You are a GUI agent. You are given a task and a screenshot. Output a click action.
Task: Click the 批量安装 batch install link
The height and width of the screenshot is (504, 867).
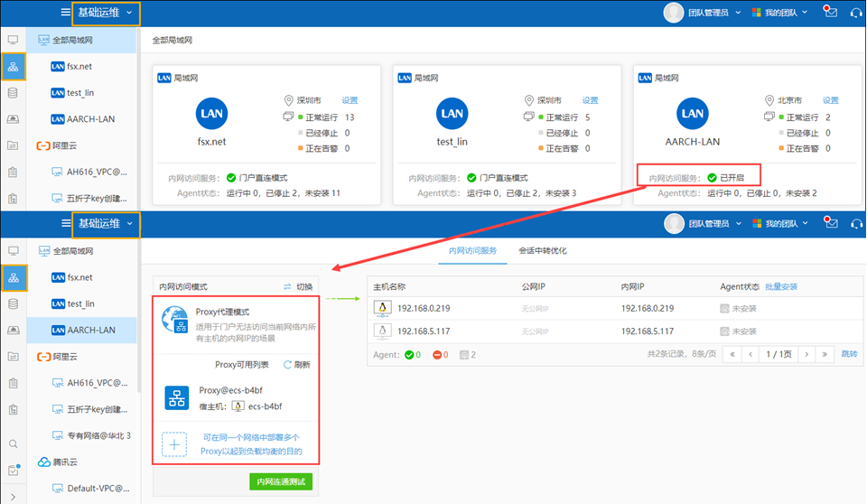tap(781, 286)
